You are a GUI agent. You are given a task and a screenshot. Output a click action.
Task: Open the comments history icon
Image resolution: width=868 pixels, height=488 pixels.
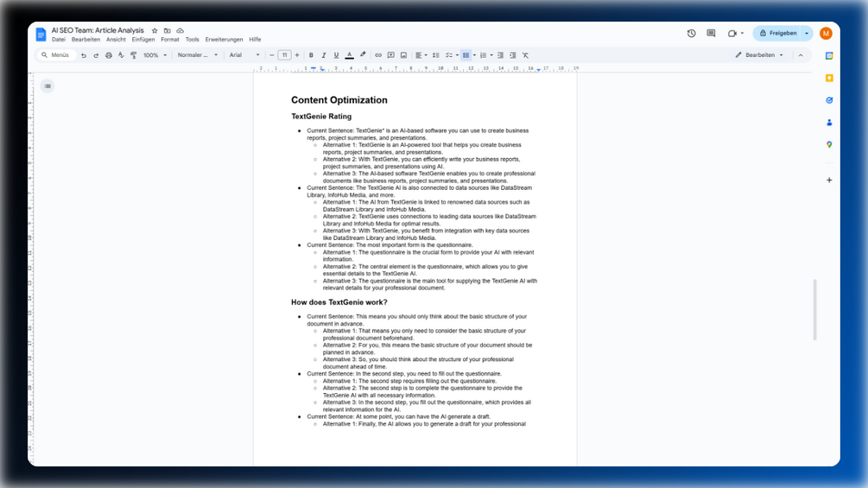point(712,34)
